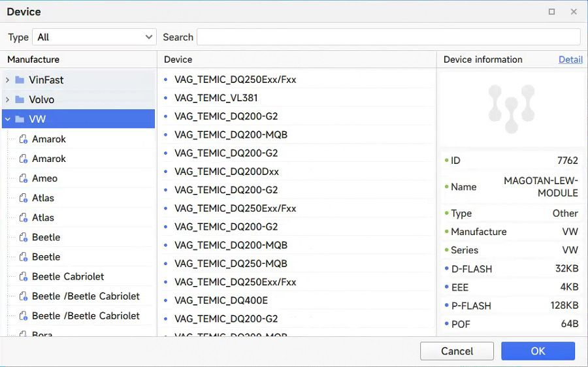Screen dimensions: 588x367
Task: Click the bullet icon before VAG_TEMIC_VL381
Action: 166,98
